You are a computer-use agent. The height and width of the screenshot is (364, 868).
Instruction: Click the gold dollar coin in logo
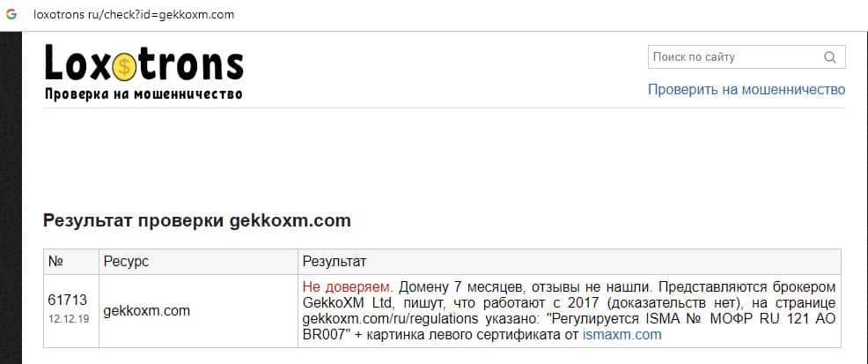[125, 63]
